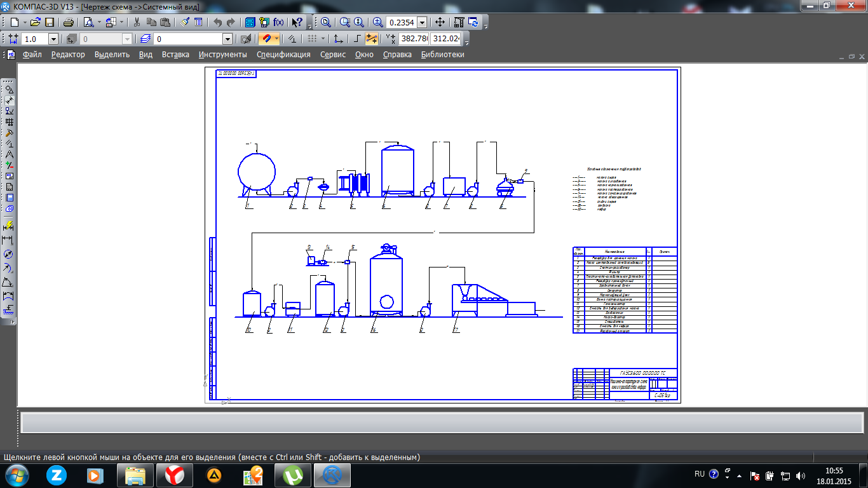Click the volume icon in system tray
Screen dimensions: 868x488
pos(801,475)
